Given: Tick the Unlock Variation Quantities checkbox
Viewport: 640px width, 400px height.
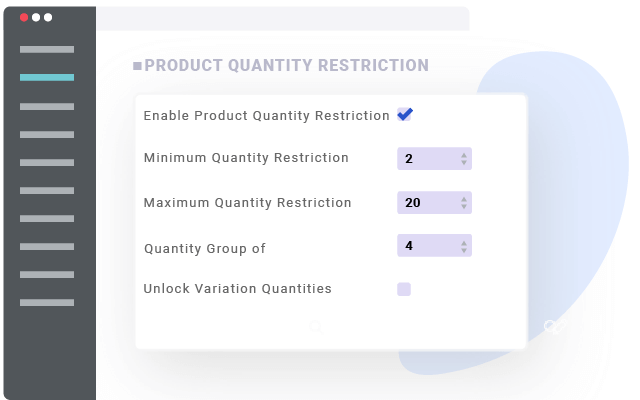Looking at the screenshot, I should pyautogui.click(x=404, y=289).
